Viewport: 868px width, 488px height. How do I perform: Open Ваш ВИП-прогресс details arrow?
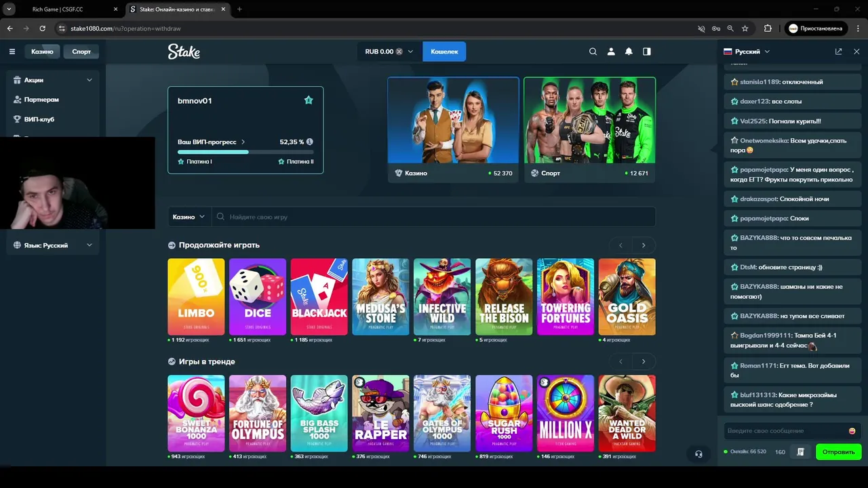pyautogui.click(x=243, y=142)
